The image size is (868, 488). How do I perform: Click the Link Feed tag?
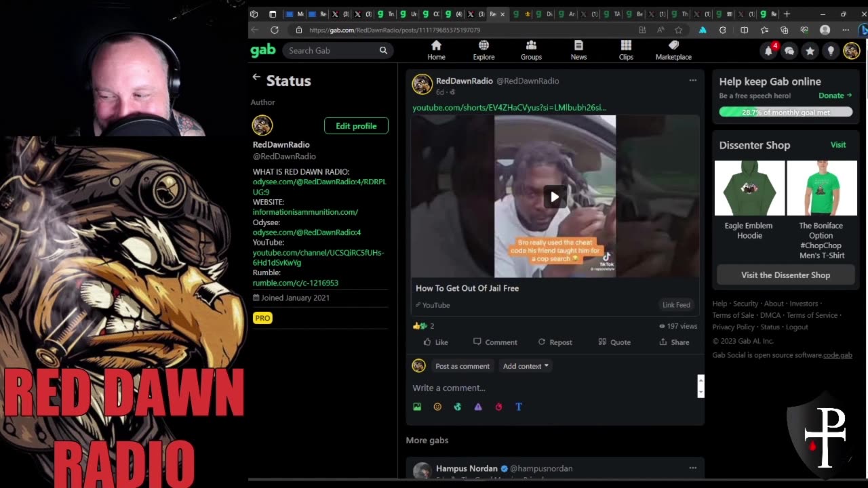pos(676,305)
